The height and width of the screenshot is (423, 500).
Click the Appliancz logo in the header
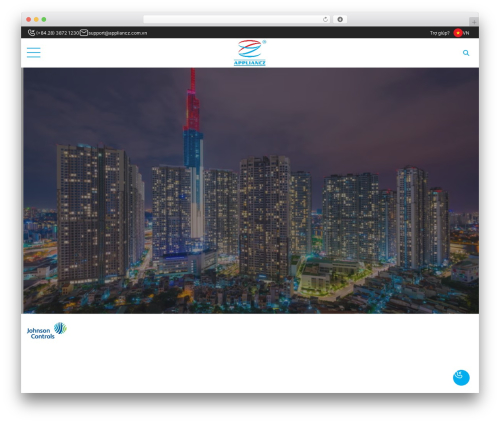click(250, 53)
